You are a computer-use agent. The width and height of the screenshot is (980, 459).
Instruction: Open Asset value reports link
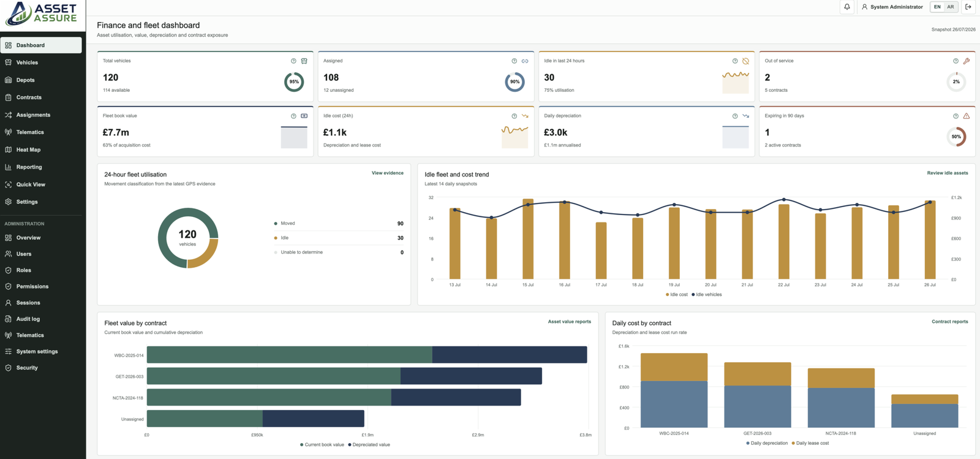[x=570, y=321]
